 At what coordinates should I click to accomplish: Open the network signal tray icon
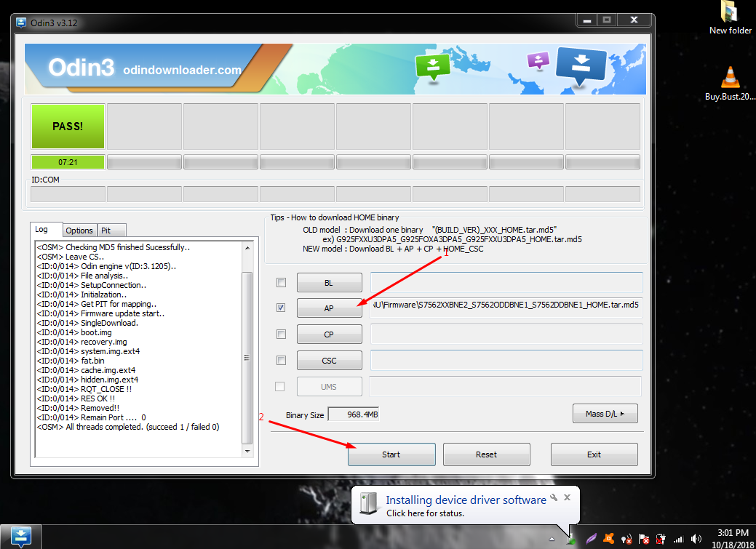pyautogui.click(x=678, y=539)
